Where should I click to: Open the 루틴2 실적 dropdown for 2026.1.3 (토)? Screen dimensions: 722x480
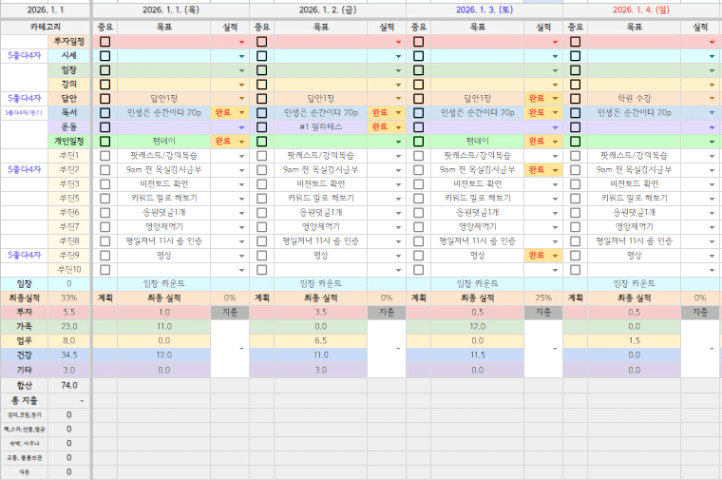[555, 170]
